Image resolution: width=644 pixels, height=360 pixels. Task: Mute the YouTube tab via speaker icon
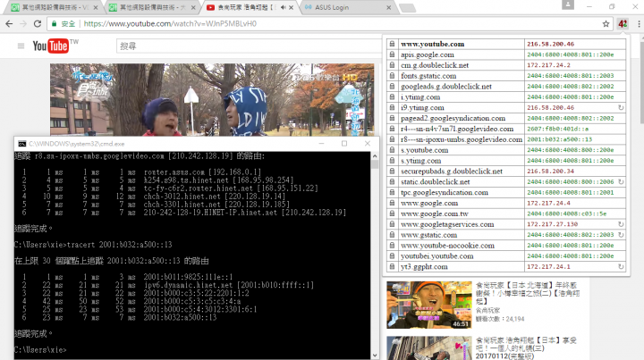(x=283, y=7)
